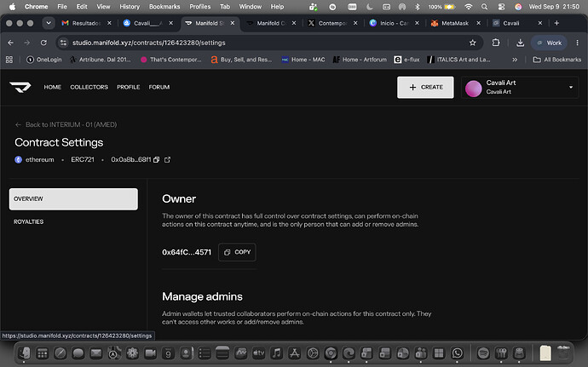Click the CREATE button
Screen dimensions: 588x367
pyautogui.click(x=425, y=87)
